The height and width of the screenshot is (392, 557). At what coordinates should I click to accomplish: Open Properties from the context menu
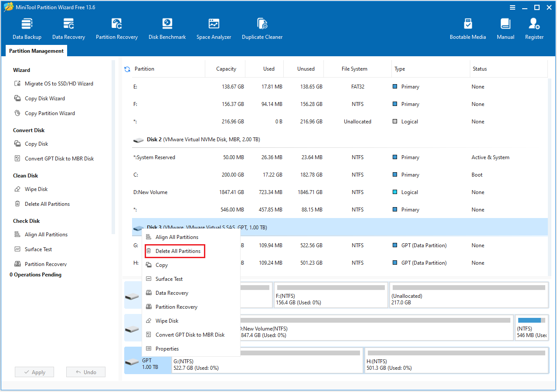click(167, 348)
